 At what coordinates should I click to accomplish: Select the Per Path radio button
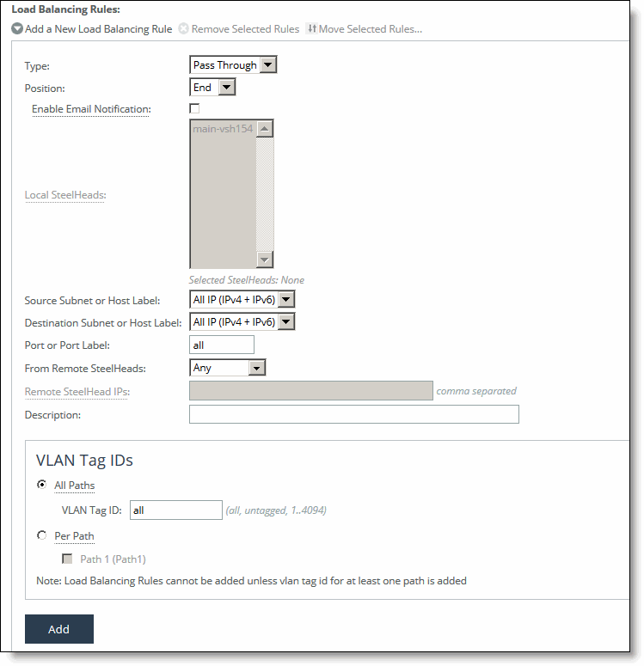(x=41, y=535)
